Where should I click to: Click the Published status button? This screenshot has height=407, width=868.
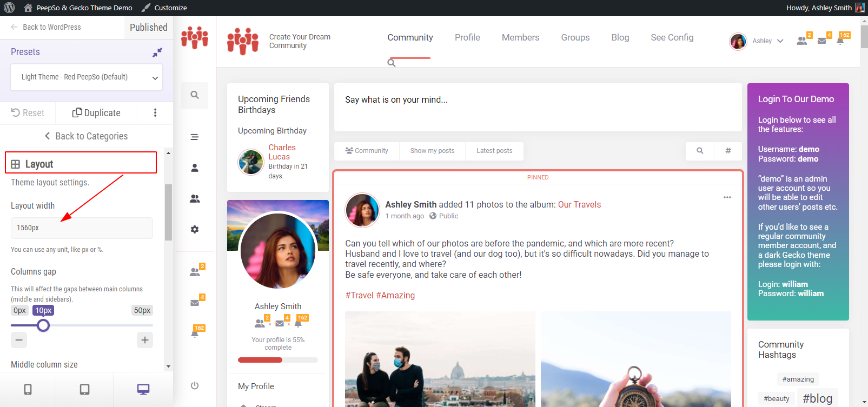[x=149, y=28]
